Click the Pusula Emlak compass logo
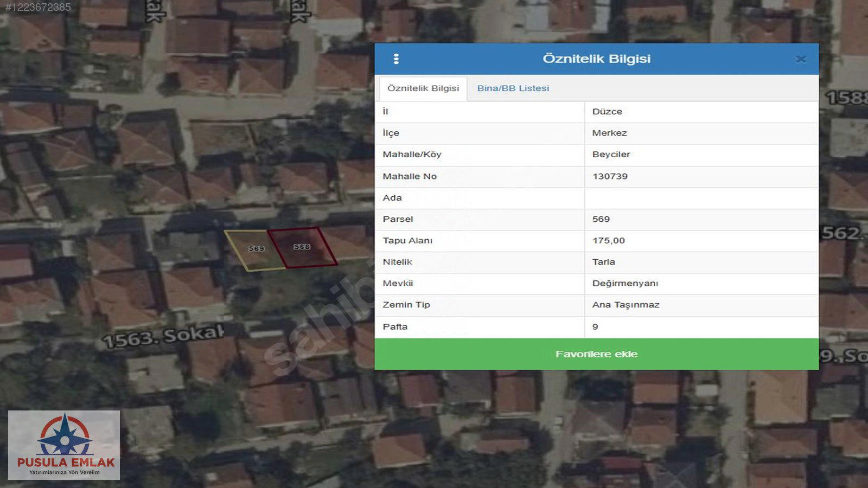Viewport: 868px width, 488px height. [x=65, y=435]
